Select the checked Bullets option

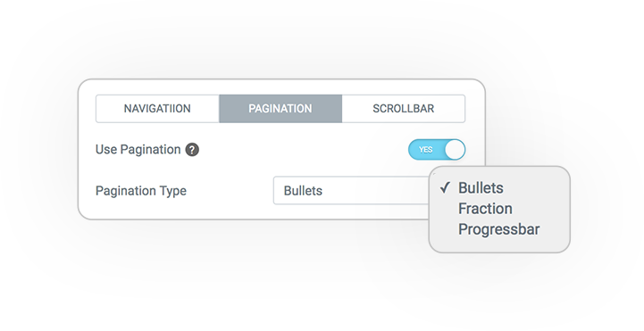[x=481, y=188]
